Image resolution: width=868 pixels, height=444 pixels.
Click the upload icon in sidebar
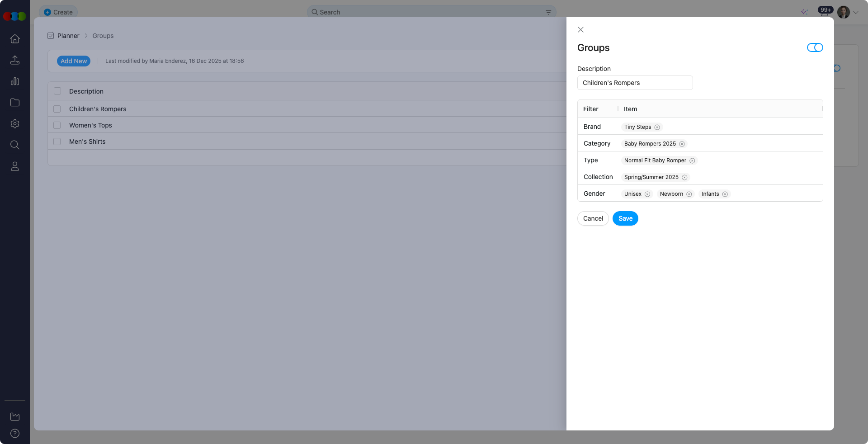point(15,60)
